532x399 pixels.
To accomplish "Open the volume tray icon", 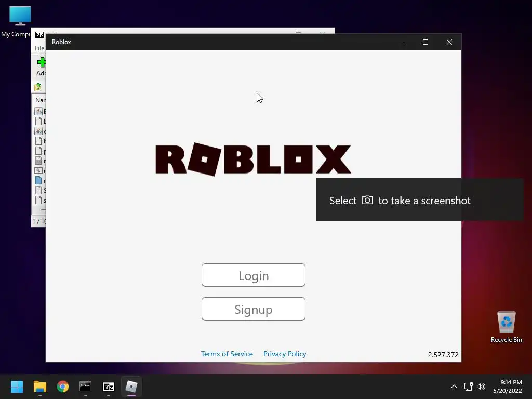I will tap(481, 387).
